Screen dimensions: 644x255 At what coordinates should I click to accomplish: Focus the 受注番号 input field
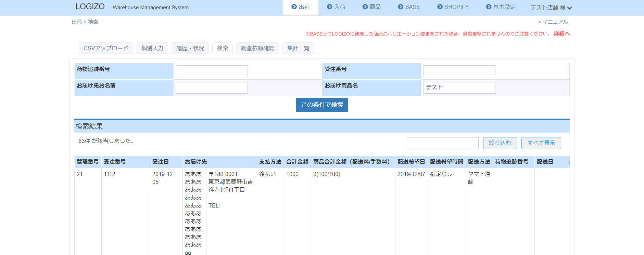click(x=459, y=71)
